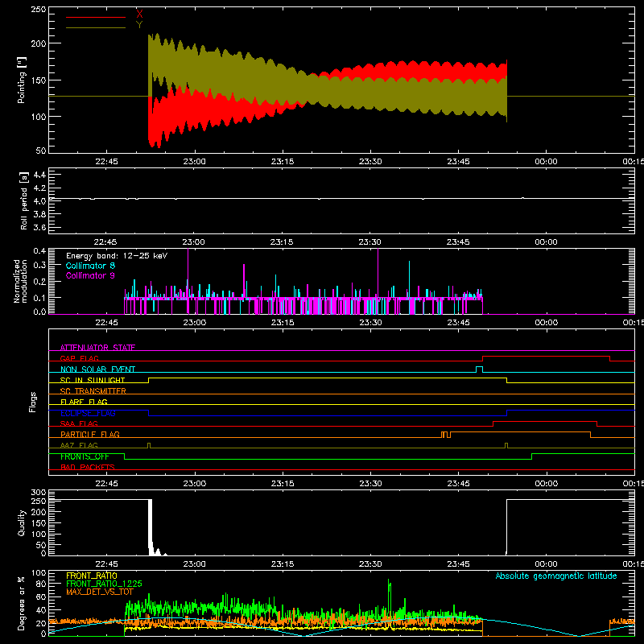Click the Pointing axis title
Viewport: 644px width, 644px height.
22,80
